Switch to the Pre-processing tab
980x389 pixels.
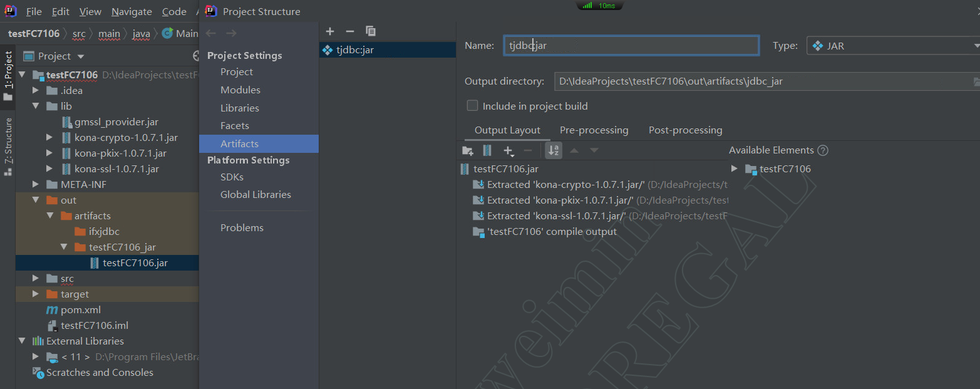tap(594, 130)
